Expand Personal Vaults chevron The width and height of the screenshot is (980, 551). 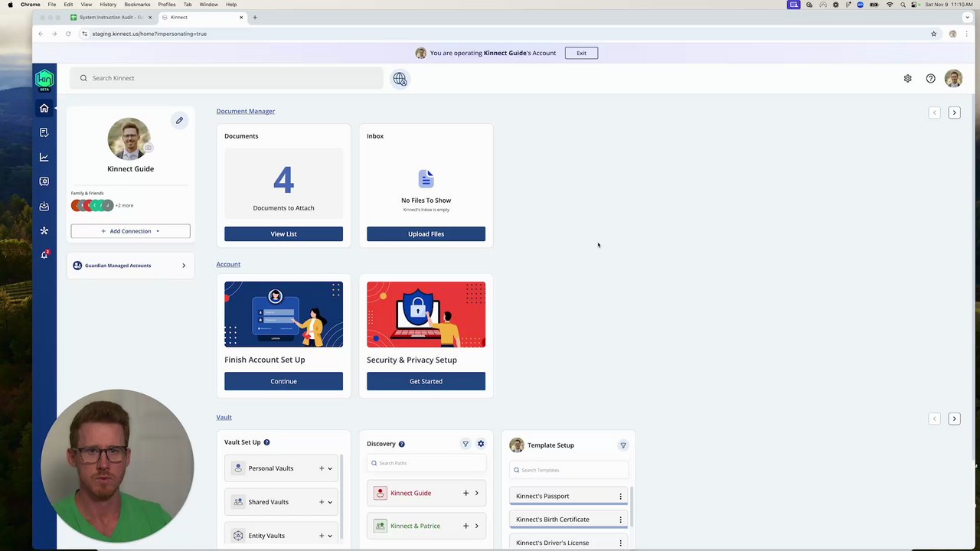click(330, 468)
